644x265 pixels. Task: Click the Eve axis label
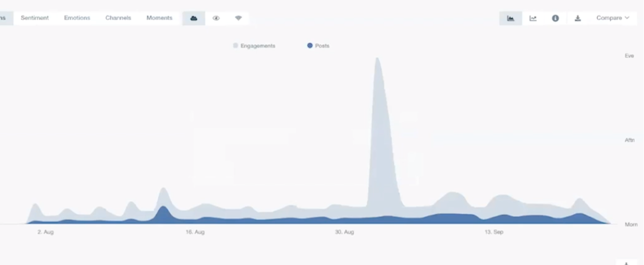pos(629,56)
